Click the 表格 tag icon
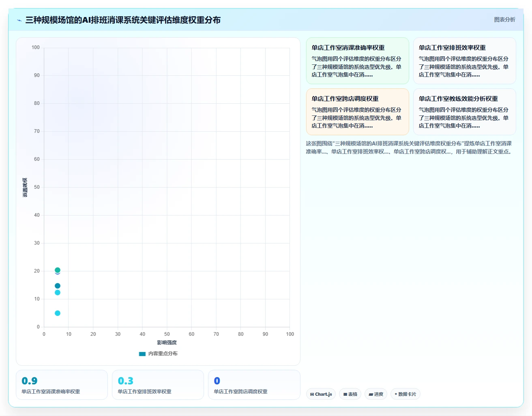This screenshot has width=532, height=416. tap(345, 394)
